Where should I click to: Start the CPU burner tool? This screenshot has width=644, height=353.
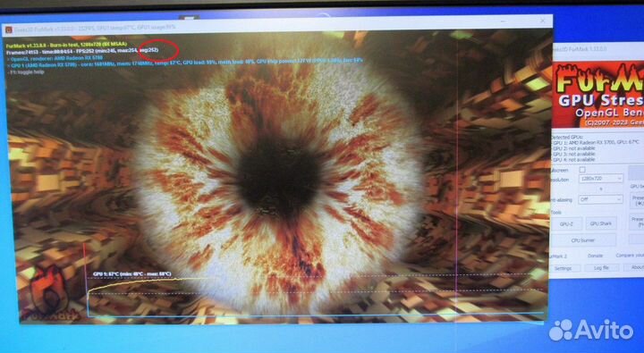point(583,240)
